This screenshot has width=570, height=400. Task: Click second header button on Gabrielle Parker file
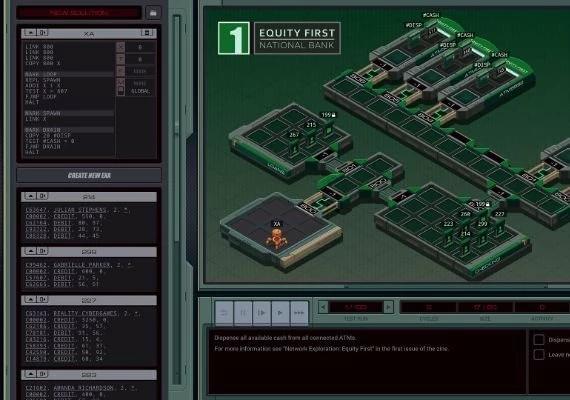click(43, 251)
